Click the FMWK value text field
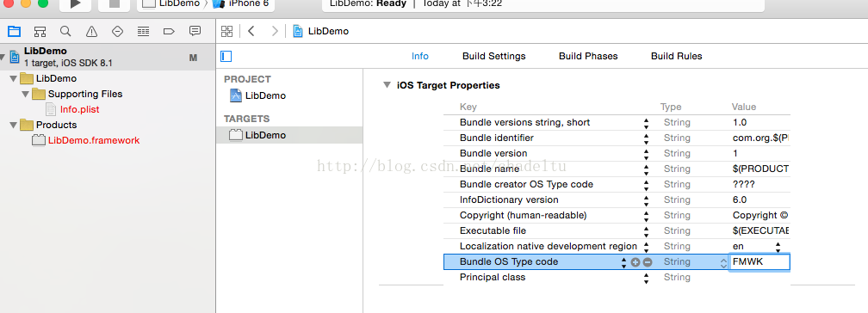This screenshot has width=868, height=313. [x=760, y=262]
